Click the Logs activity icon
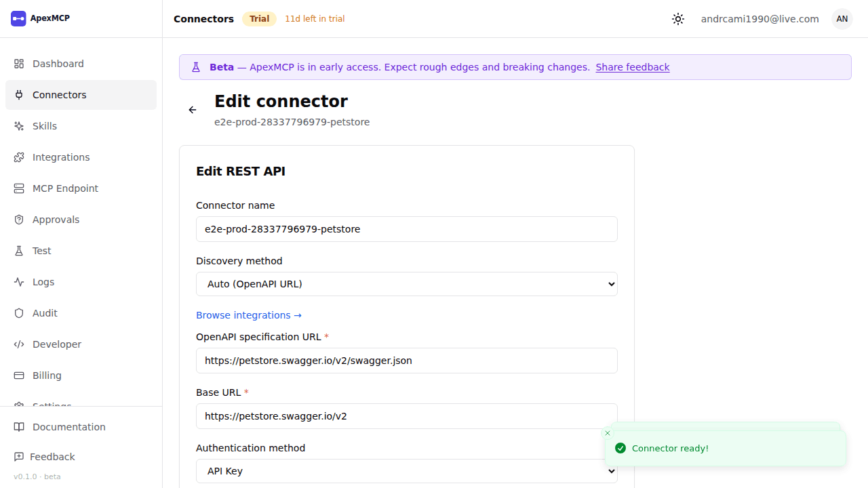This screenshot has height=488, width=868. [19, 282]
